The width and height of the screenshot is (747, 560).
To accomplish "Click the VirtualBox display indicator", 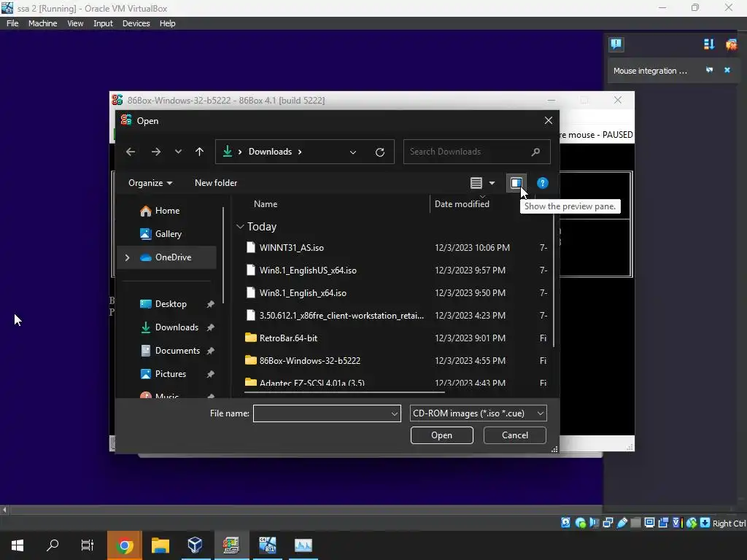I will (649, 523).
